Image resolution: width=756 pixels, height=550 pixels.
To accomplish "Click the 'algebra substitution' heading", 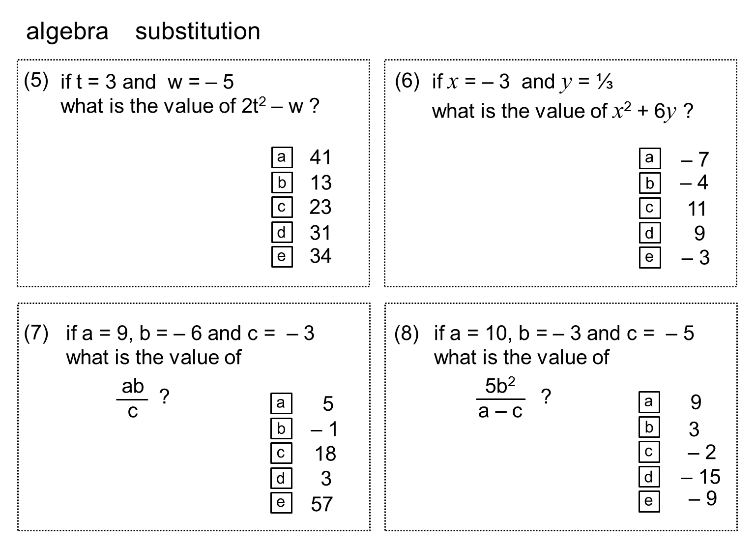I will coord(143,31).
